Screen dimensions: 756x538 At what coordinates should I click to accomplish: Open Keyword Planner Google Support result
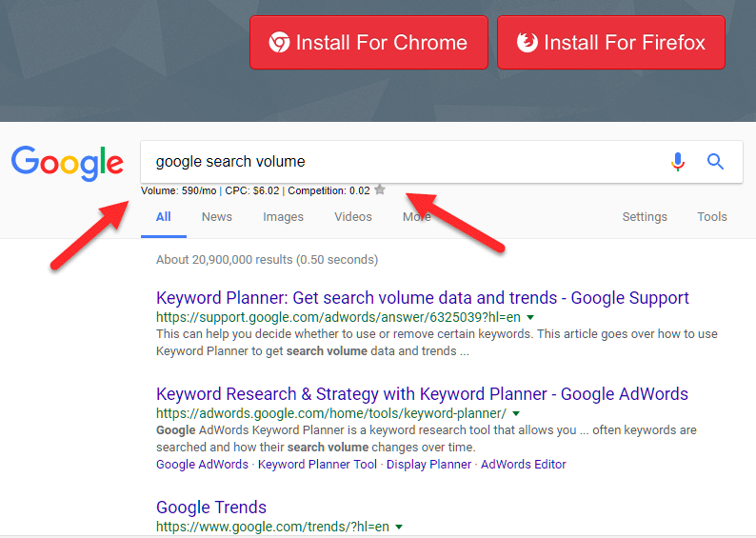point(423,298)
